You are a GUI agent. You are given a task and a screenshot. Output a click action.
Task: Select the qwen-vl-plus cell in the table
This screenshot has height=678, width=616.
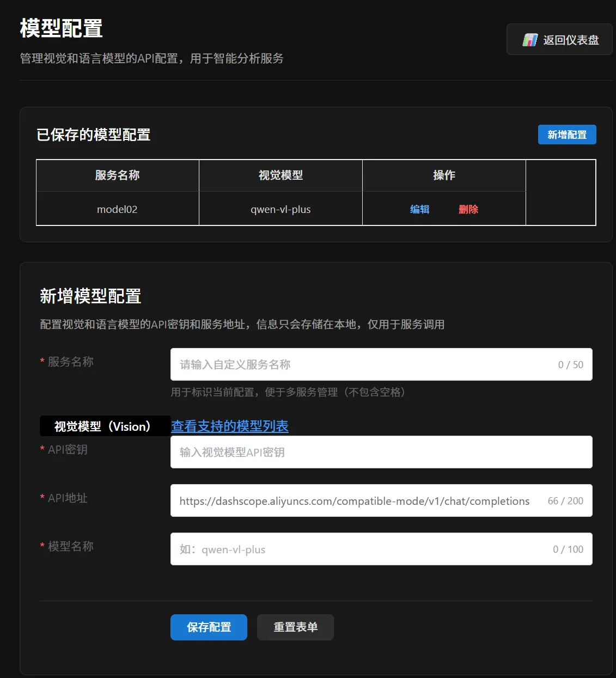pos(280,209)
